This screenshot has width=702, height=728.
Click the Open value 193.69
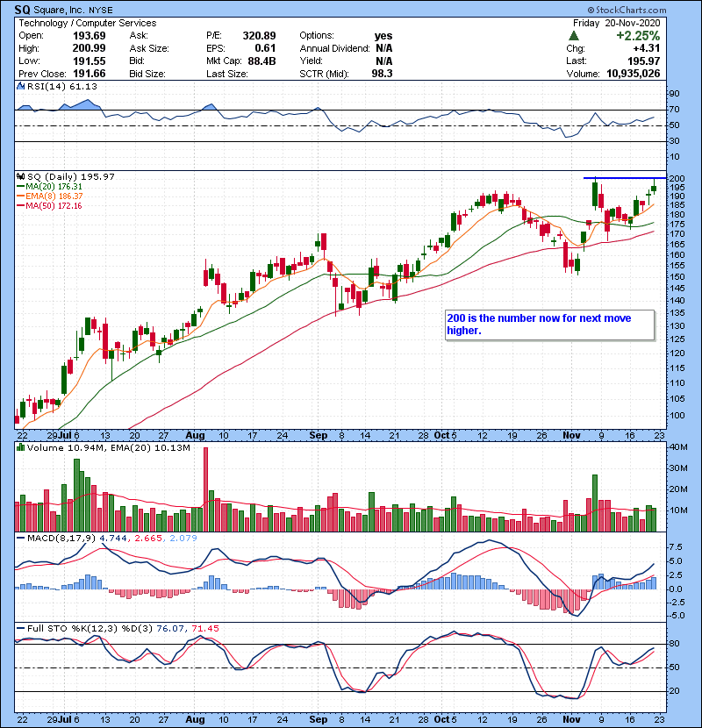click(90, 36)
